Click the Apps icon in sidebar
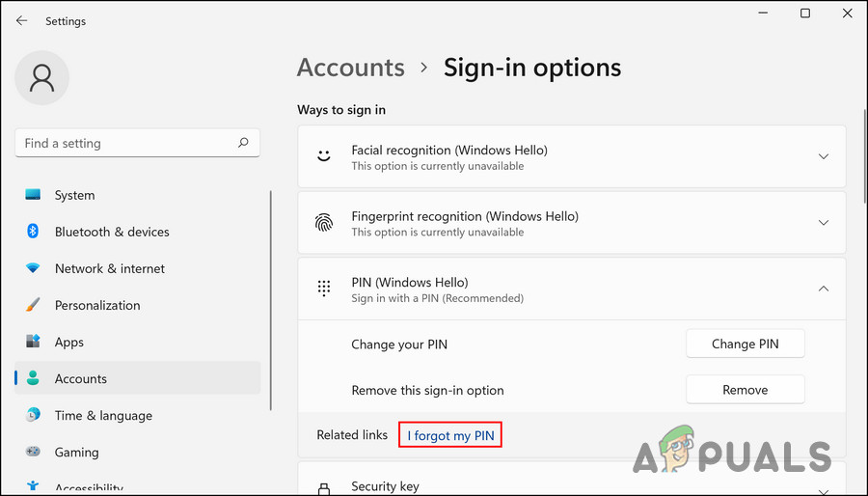The image size is (868, 496). tap(33, 342)
